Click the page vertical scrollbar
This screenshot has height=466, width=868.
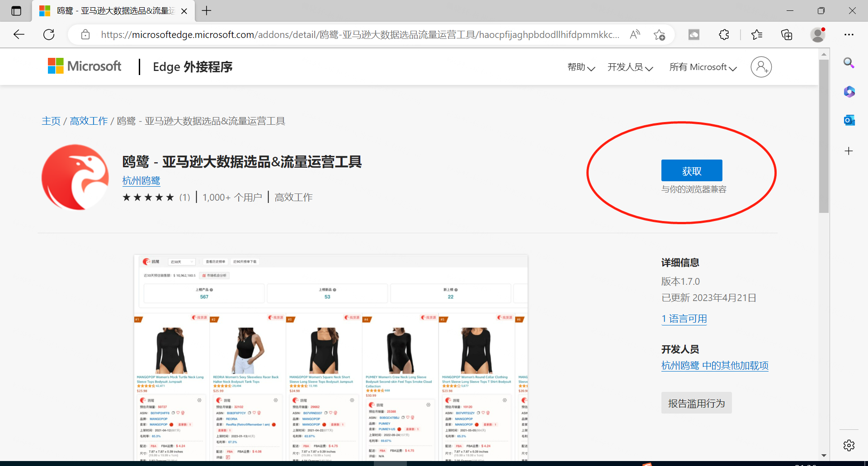click(x=824, y=136)
